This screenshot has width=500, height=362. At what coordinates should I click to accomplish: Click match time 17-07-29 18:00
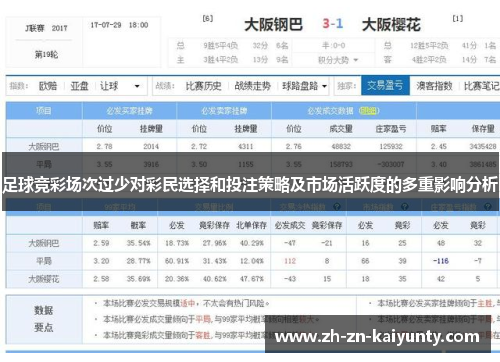(x=119, y=25)
